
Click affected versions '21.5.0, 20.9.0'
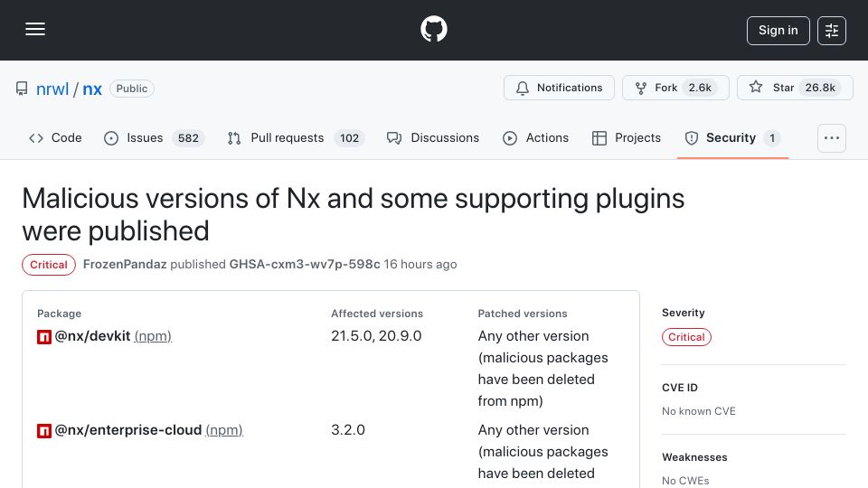[x=376, y=336]
